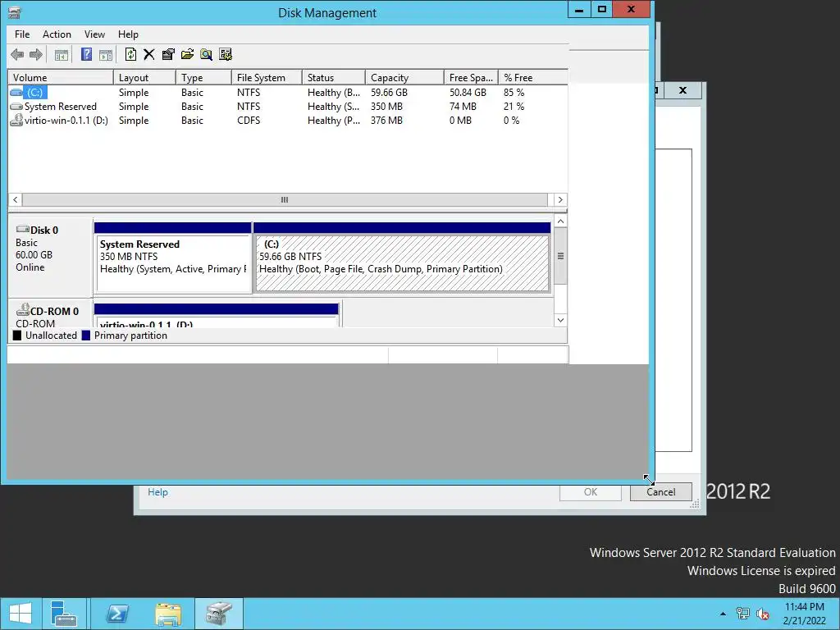Open PowerShell from the taskbar
Viewport: 840px width, 630px height.
click(x=117, y=614)
